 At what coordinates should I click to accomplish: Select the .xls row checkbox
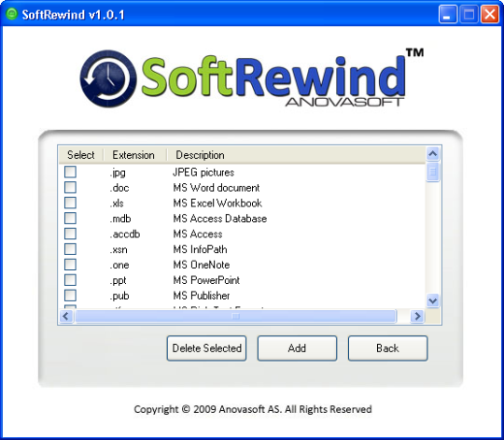pyautogui.click(x=70, y=203)
